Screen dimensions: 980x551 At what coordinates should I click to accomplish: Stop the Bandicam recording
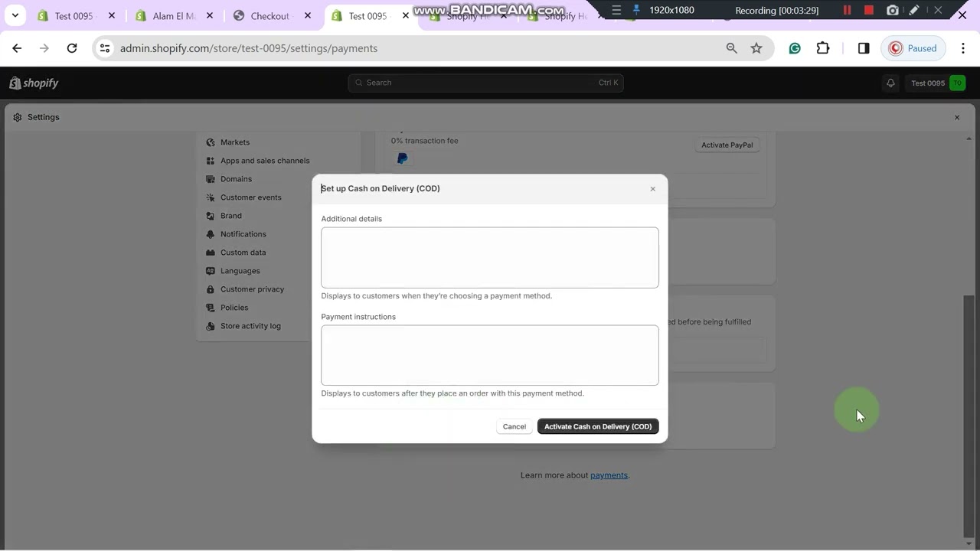click(869, 10)
